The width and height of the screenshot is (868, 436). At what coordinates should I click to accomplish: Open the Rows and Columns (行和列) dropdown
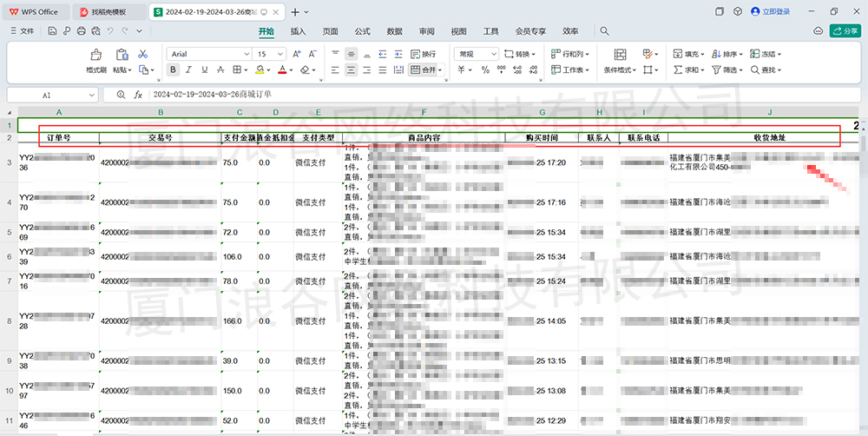[x=570, y=54]
